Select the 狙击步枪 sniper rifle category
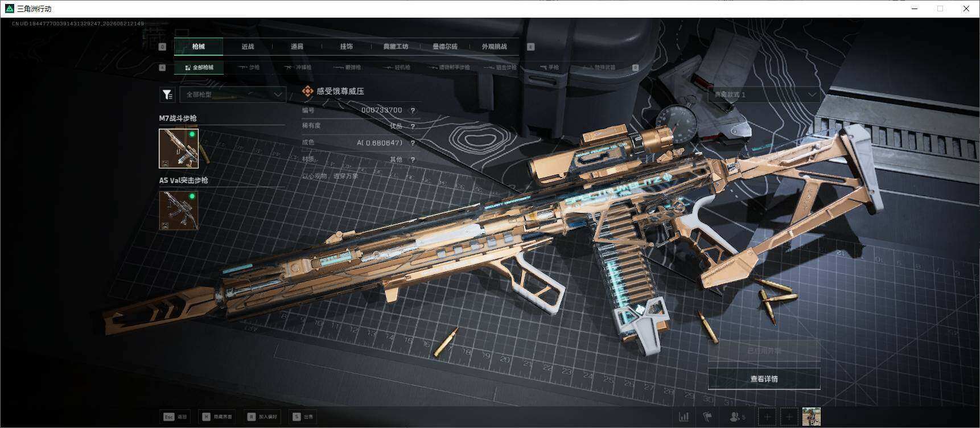The height and width of the screenshot is (428, 980). tap(501, 68)
